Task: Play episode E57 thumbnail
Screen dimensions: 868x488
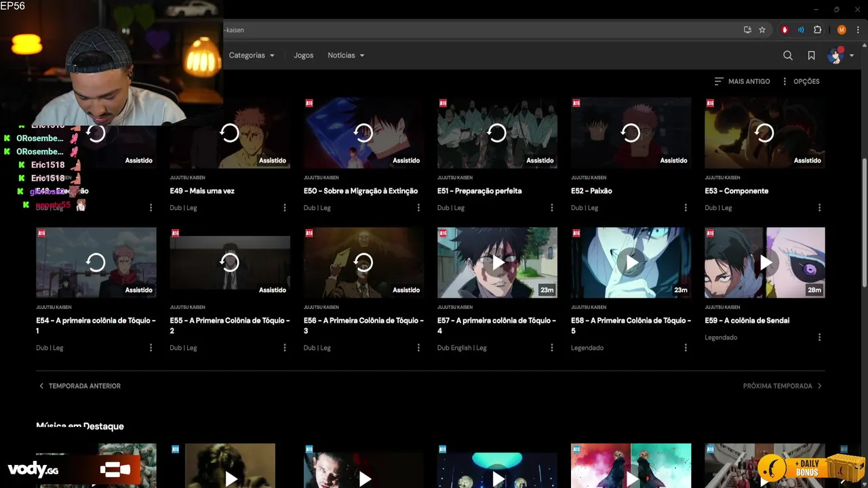Action: coord(497,262)
